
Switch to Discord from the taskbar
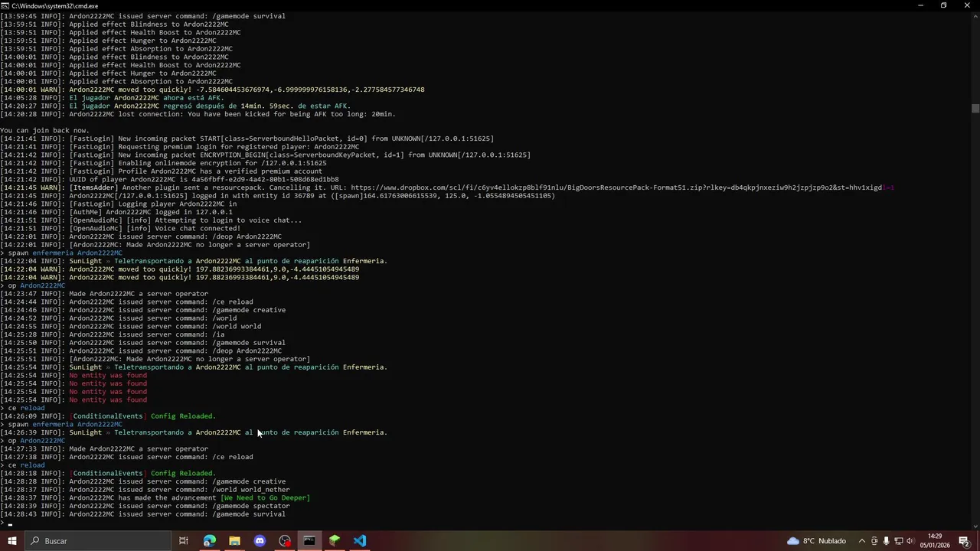point(260,541)
